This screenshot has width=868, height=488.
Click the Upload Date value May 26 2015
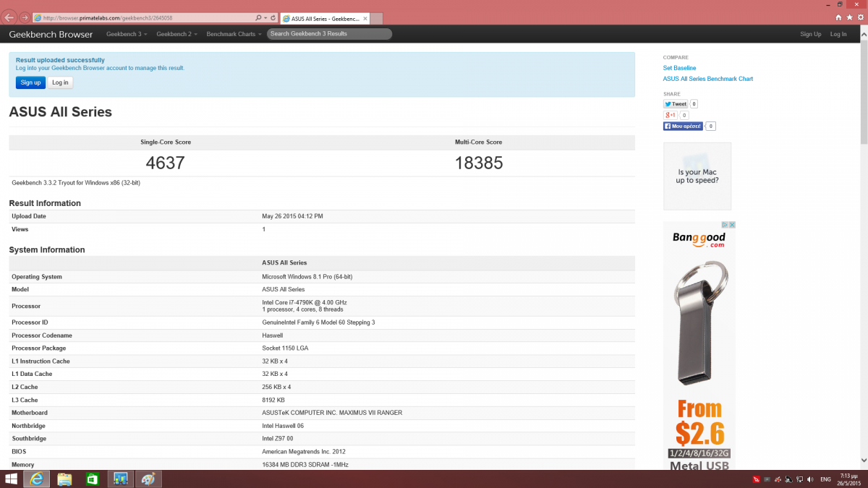click(292, 216)
